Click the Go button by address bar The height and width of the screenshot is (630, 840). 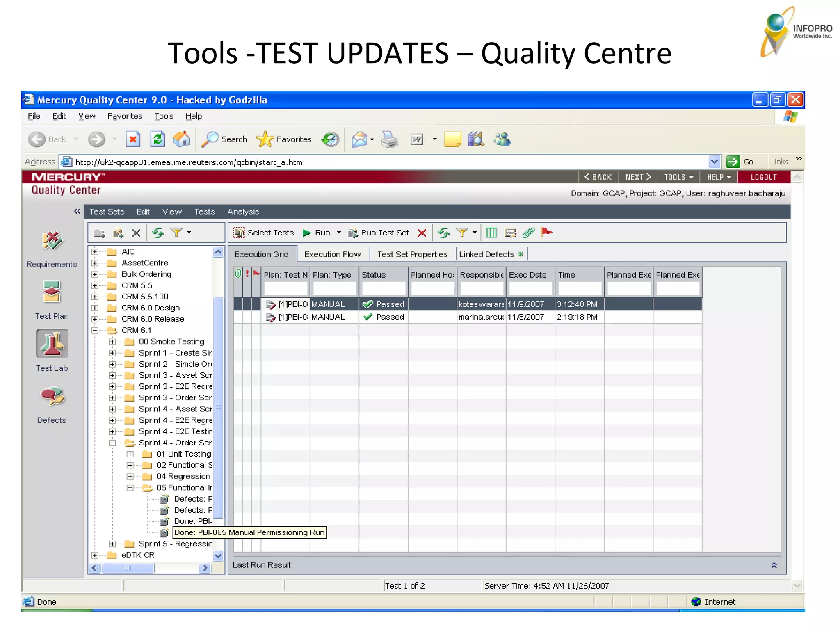[x=740, y=162]
